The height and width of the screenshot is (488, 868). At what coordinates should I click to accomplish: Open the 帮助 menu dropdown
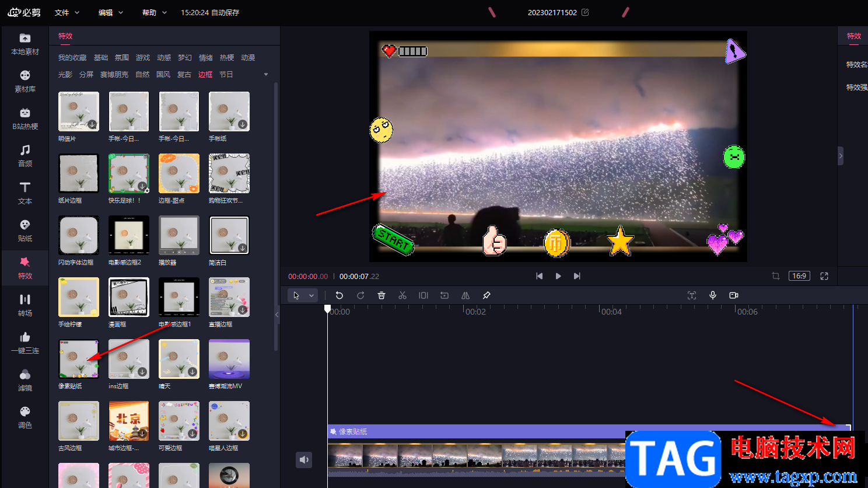155,12
